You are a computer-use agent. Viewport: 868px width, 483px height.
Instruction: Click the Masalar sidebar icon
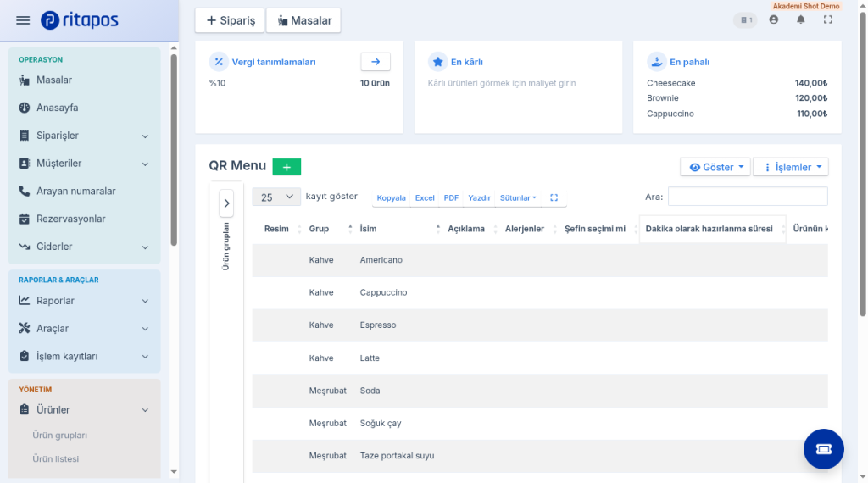tap(25, 80)
